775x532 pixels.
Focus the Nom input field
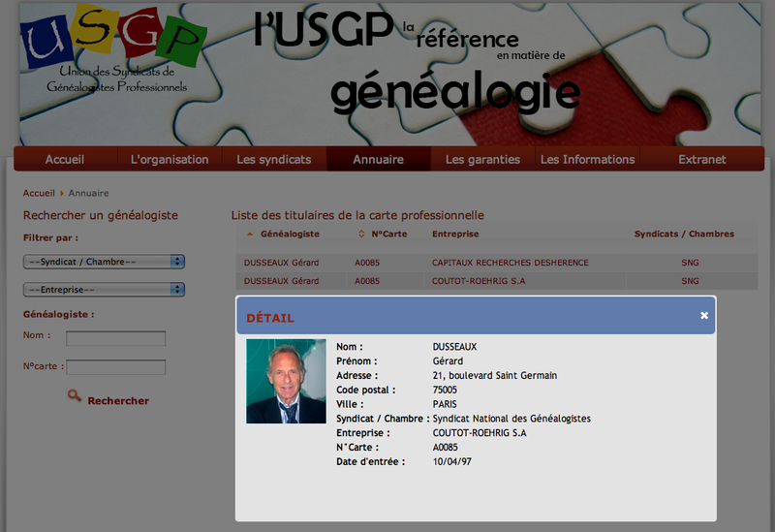(x=115, y=339)
